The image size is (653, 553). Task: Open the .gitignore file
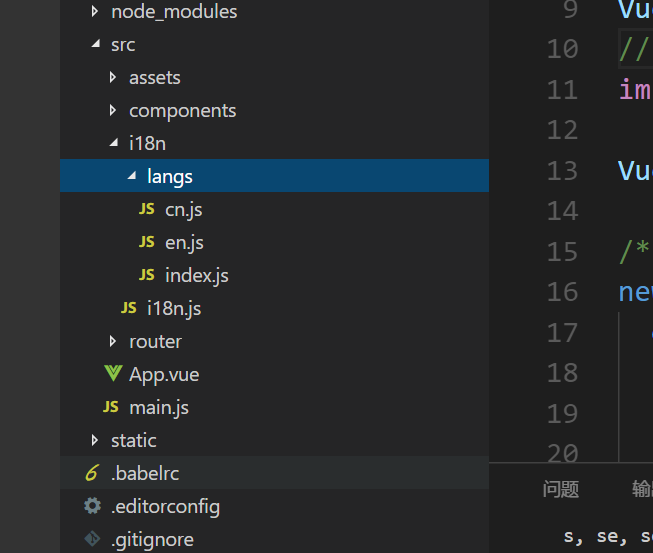click(152, 540)
